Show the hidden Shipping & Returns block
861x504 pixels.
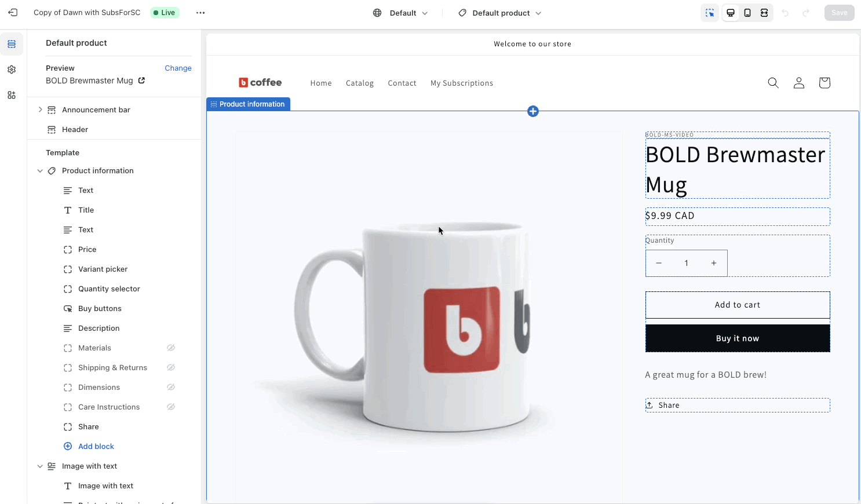point(171,368)
